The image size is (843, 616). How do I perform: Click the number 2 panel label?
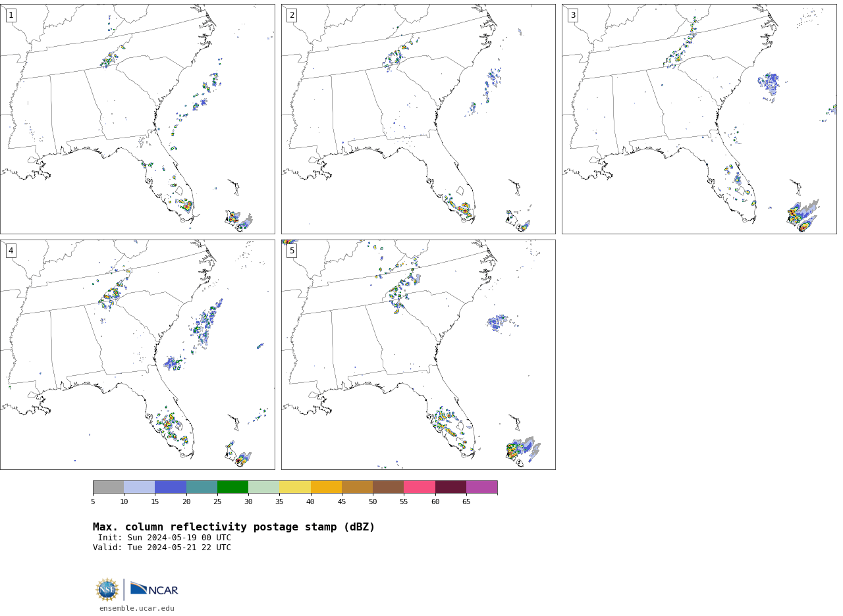(x=292, y=15)
